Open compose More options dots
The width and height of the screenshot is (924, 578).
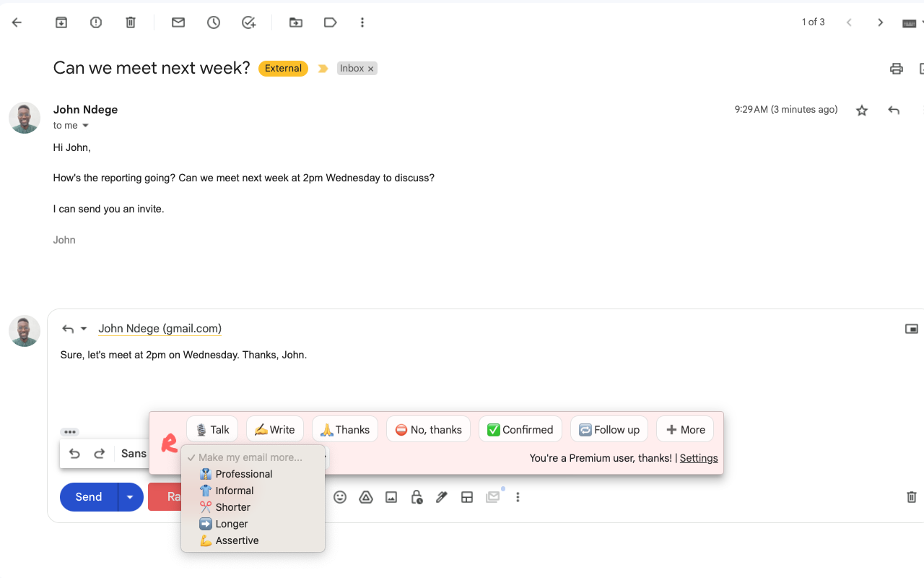[518, 497]
